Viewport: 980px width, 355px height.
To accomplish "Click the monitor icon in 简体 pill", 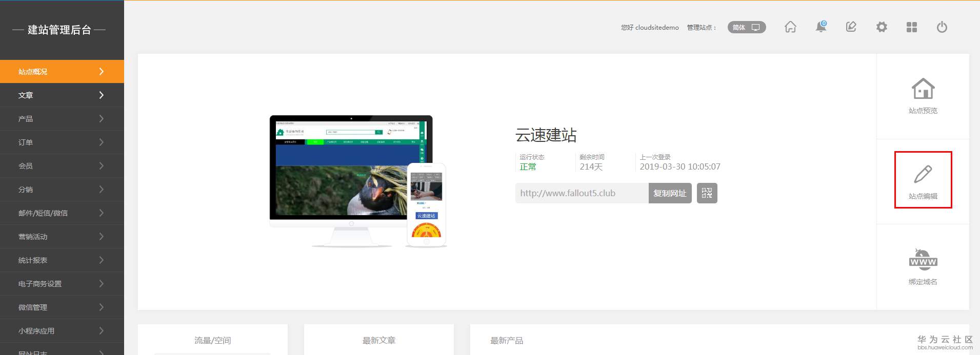I will (755, 27).
